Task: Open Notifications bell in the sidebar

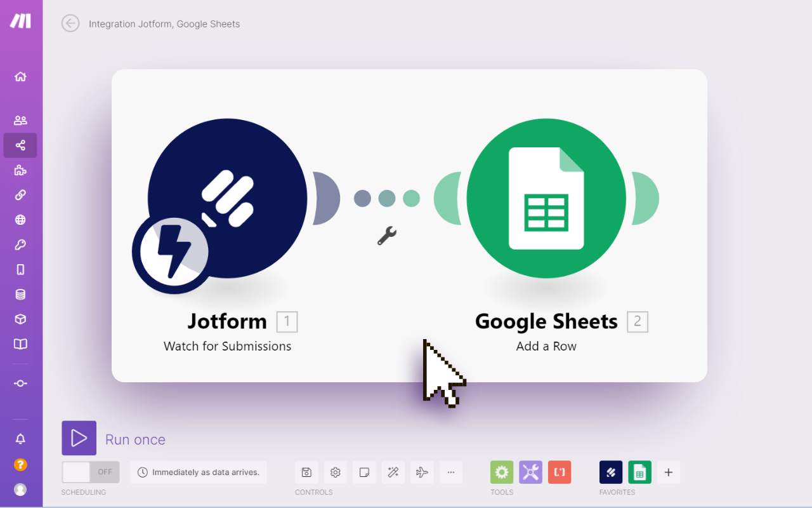Action: 20,439
